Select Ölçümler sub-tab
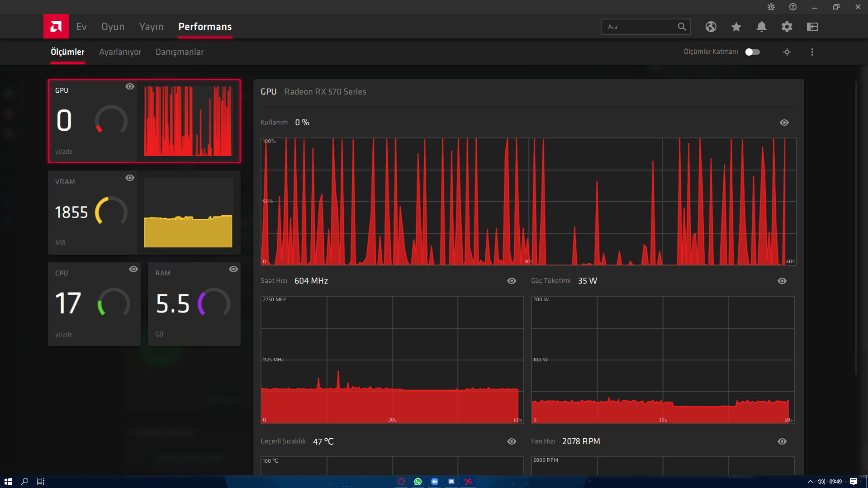Image resolution: width=868 pixels, height=488 pixels. point(67,52)
